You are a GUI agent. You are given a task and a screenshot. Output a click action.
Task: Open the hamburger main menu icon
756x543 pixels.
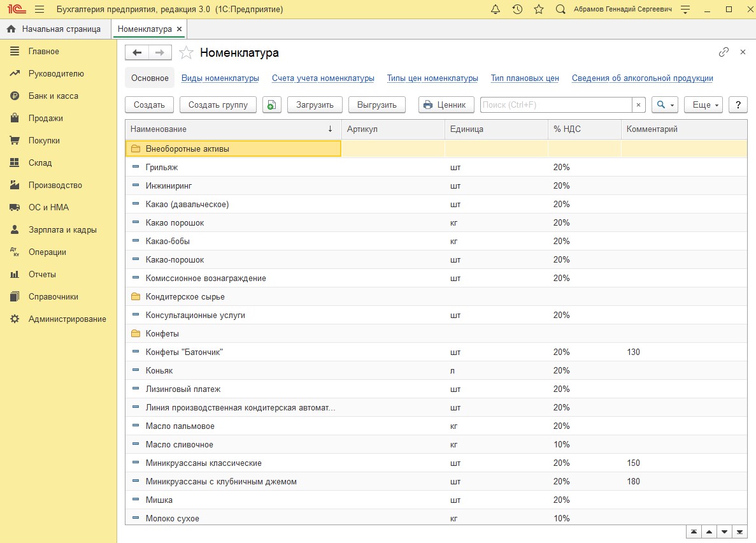tap(39, 10)
